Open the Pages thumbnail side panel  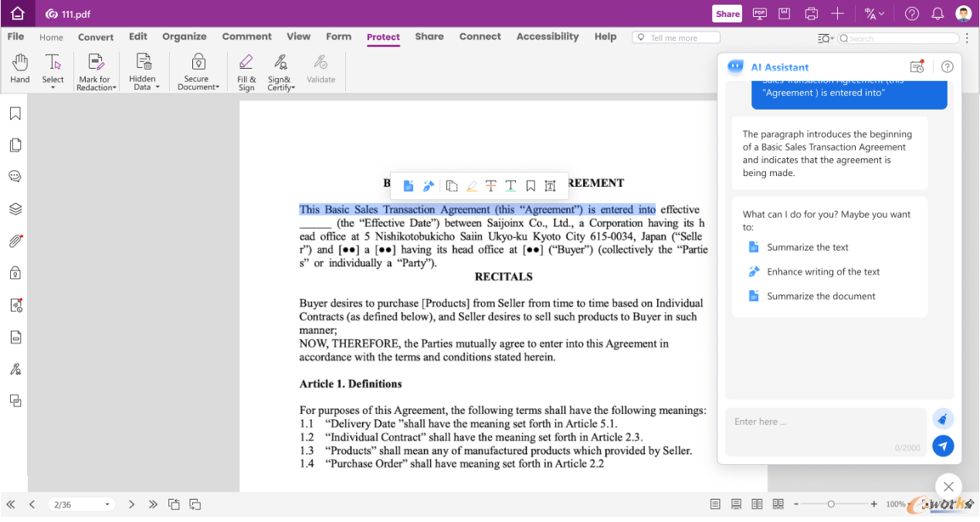pos(15,145)
